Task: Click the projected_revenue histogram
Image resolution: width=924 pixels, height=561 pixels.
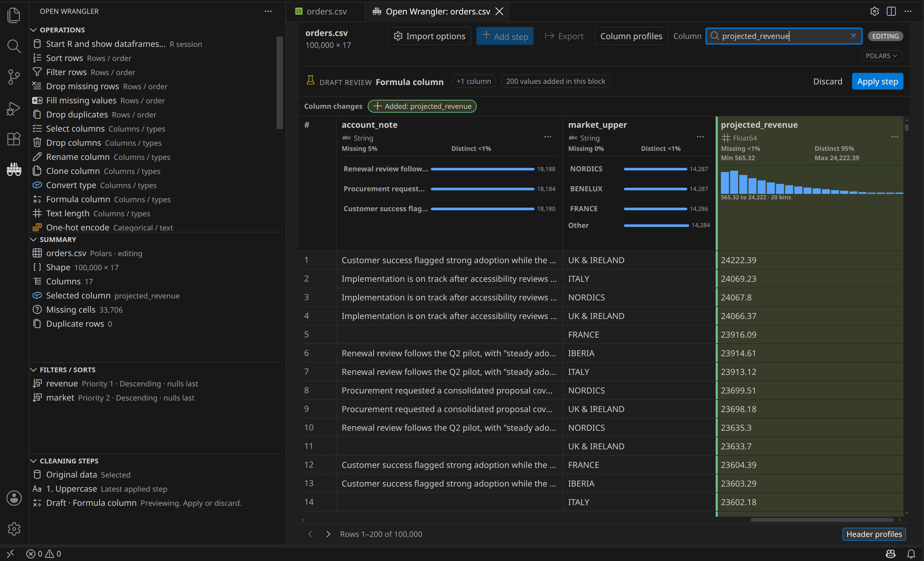Action: point(811,182)
